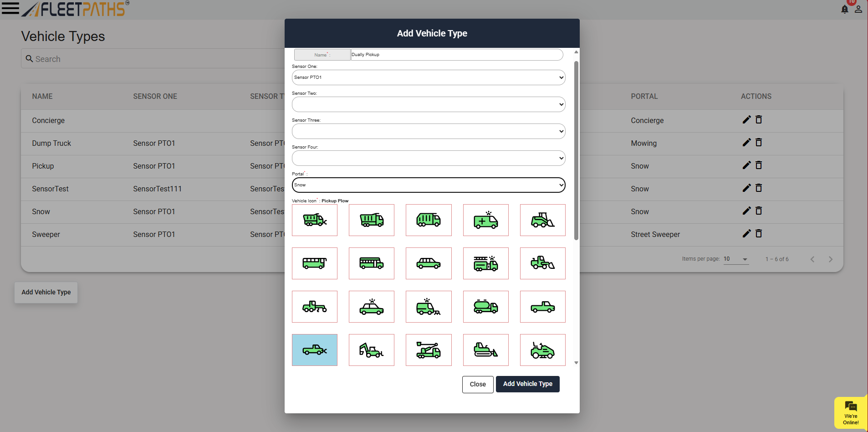Image resolution: width=868 pixels, height=432 pixels.
Task: Select the ambulance vehicle icon
Action: click(x=485, y=220)
